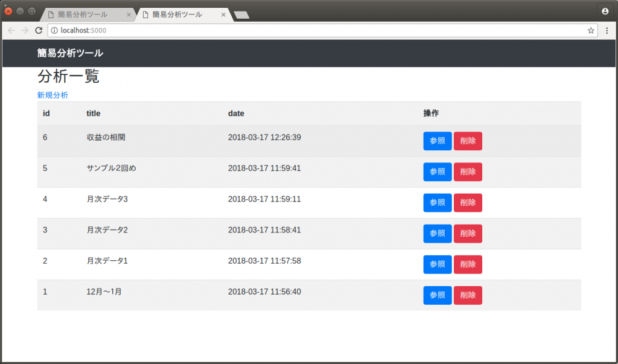
Task: Open 月次データ1 using 参照 button
Action: [x=437, y=264]
